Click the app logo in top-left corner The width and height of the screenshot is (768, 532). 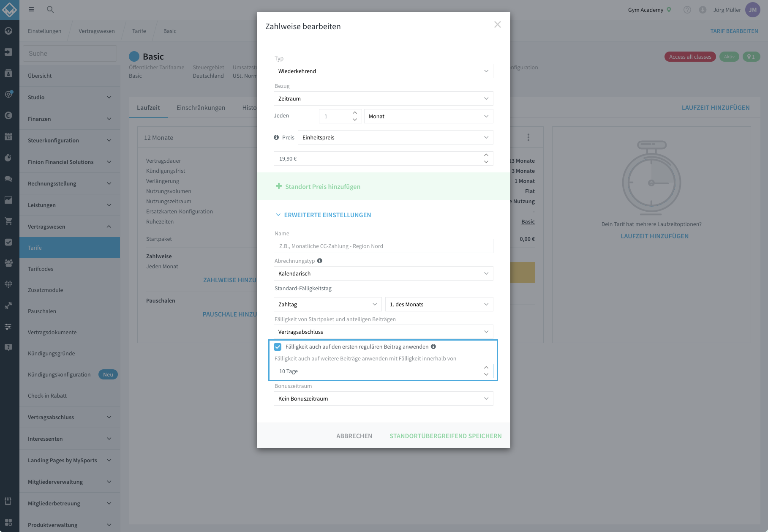coord(9,9)
